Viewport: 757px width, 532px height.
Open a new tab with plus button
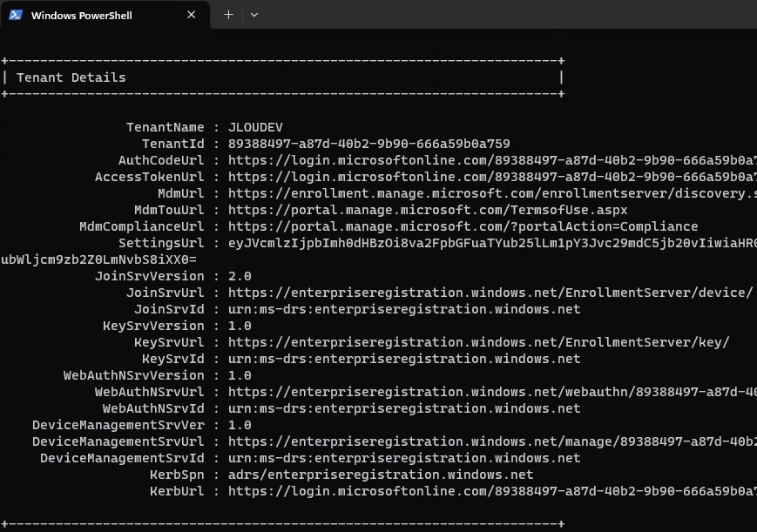(229, 15)
